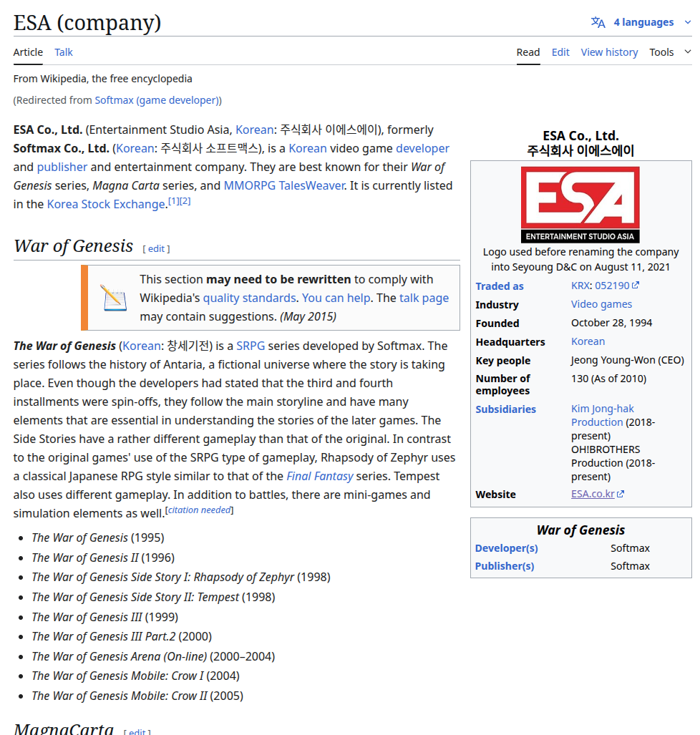This screenshot has width=700, height=735.
Task: Select the Read tab
Action: 528,52
